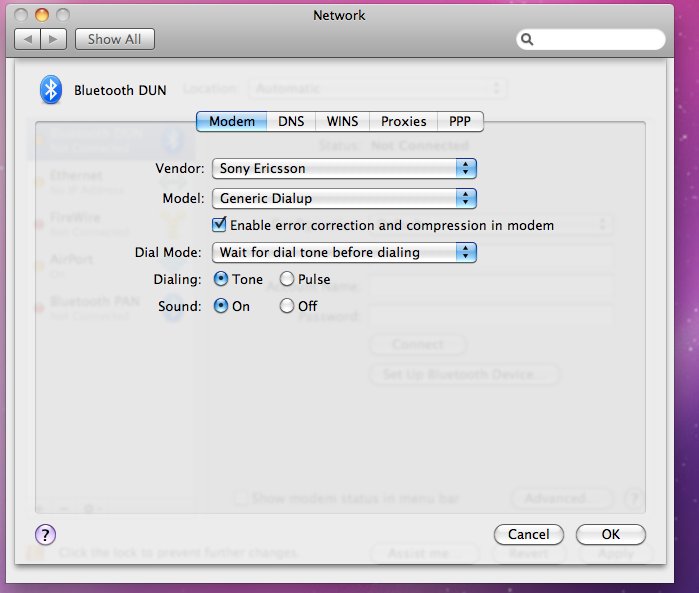Select Pulse dialing
Image resolution: width=699 pixels, height=593 pixels.
click(x=287, y=279)
